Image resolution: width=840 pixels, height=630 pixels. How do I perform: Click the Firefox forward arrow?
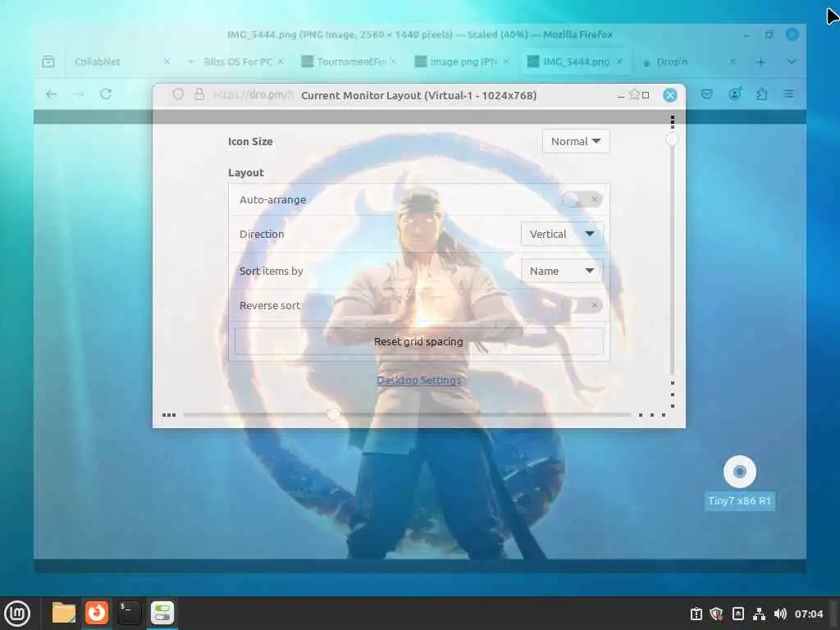(78, 94)
